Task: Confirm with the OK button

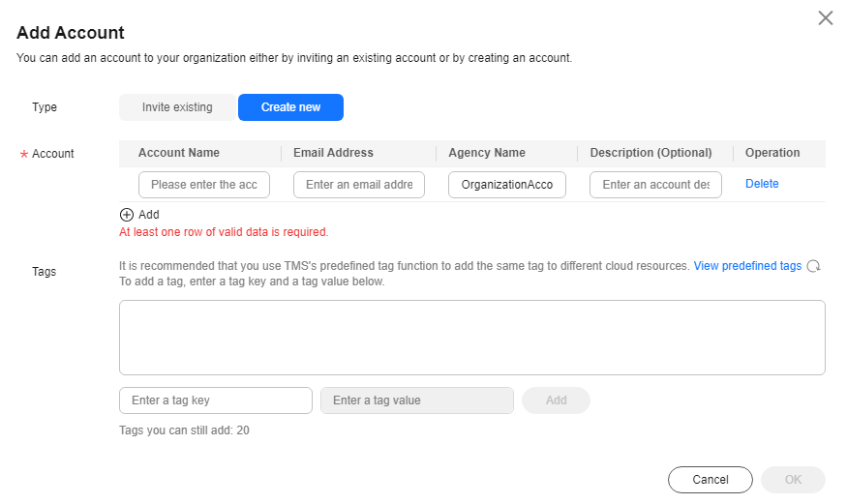Action: (x=793, y=480)
